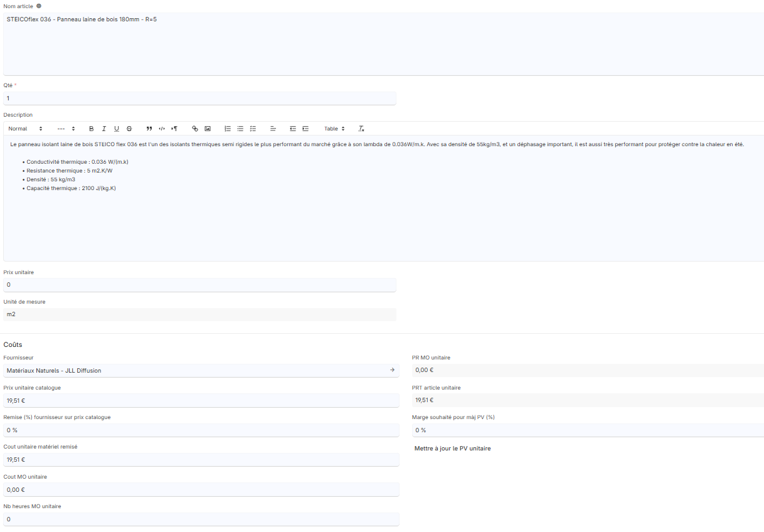Click the 'Resistance thermique : 5 m2.K/W' line

point(69,171)
